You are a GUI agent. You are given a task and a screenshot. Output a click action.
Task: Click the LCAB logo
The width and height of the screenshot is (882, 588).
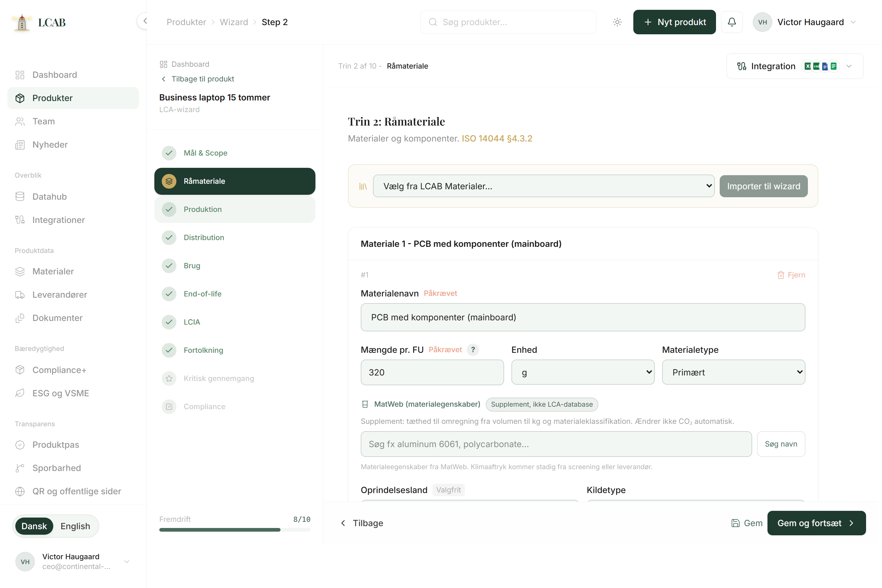(x=39, y=22)
